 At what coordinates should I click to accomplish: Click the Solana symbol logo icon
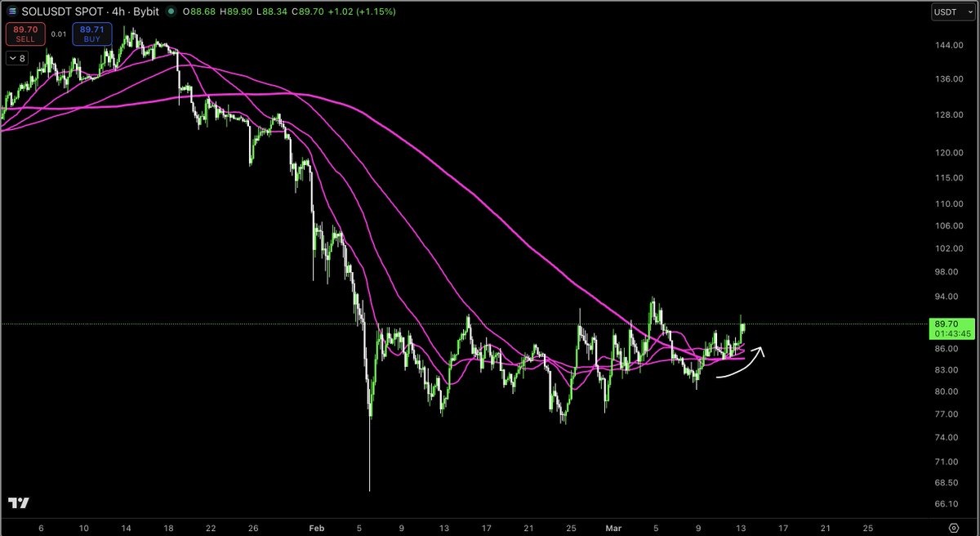(12, 12)
